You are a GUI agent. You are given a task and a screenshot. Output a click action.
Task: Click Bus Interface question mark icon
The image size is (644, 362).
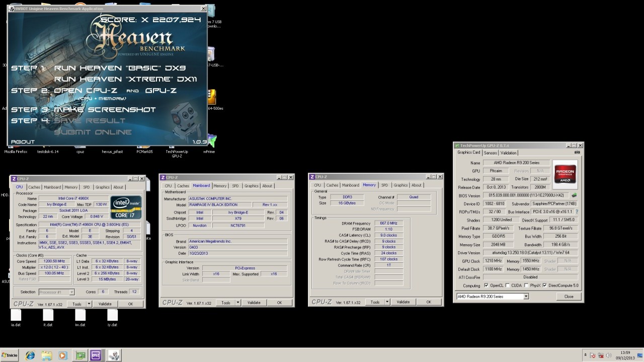(577, 212)
